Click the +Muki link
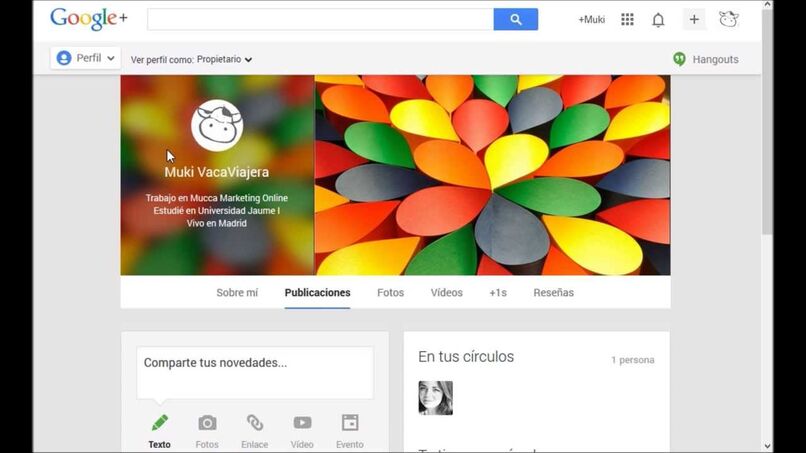 (591, 20)
